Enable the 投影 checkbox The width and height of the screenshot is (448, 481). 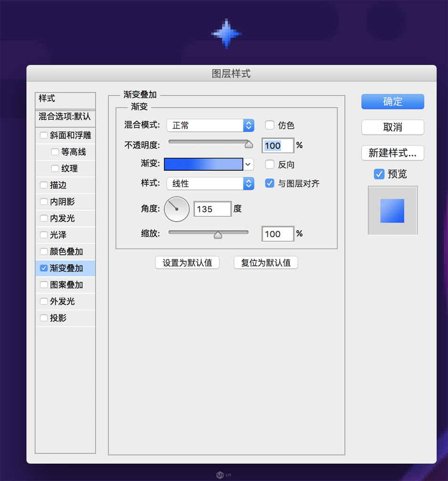point(44,318)
